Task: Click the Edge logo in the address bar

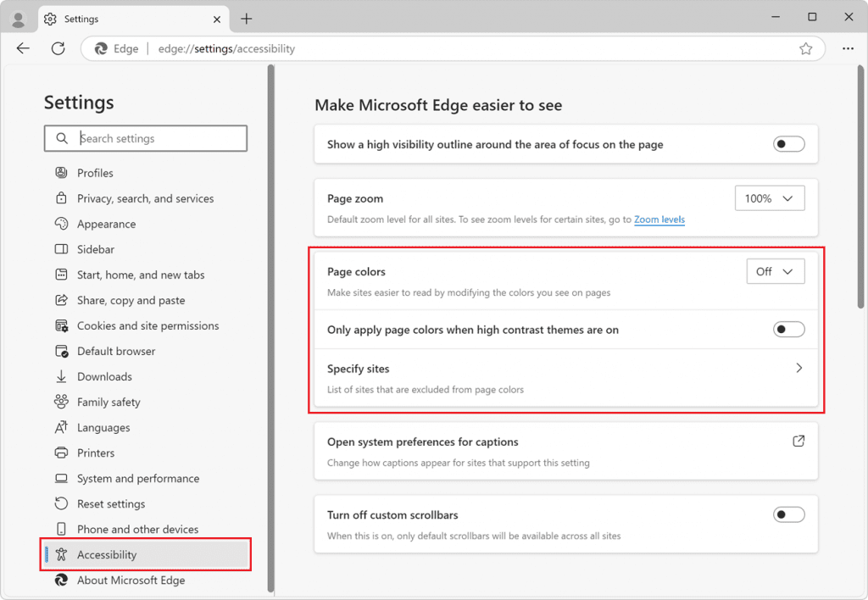Action: pos(102,48)
